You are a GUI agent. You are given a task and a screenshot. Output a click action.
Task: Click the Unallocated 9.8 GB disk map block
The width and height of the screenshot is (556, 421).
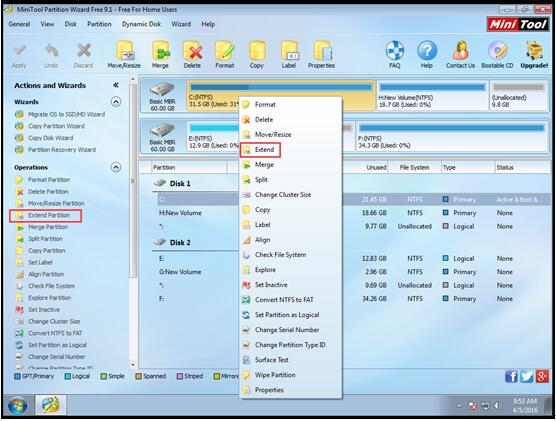[518, 95]
